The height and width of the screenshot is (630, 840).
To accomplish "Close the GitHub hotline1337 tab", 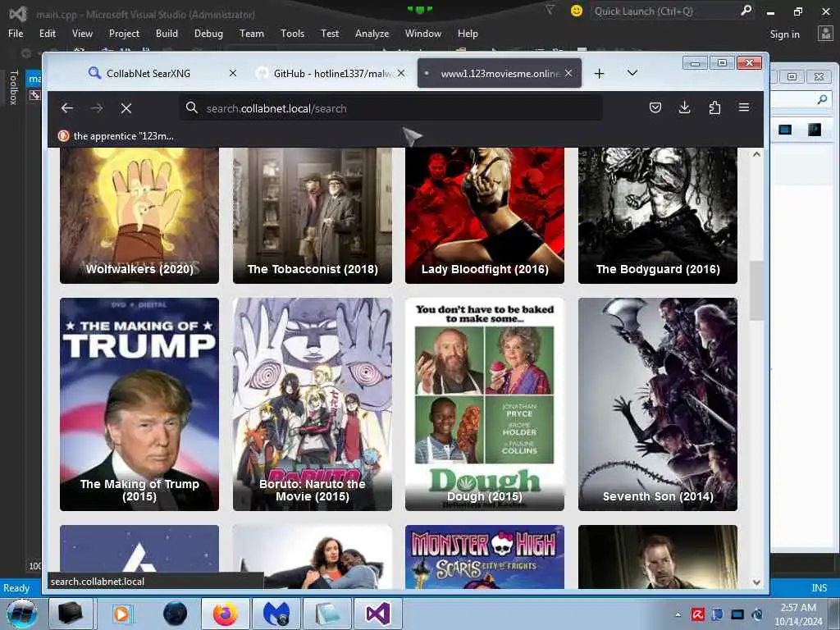I will click(401, 73).
